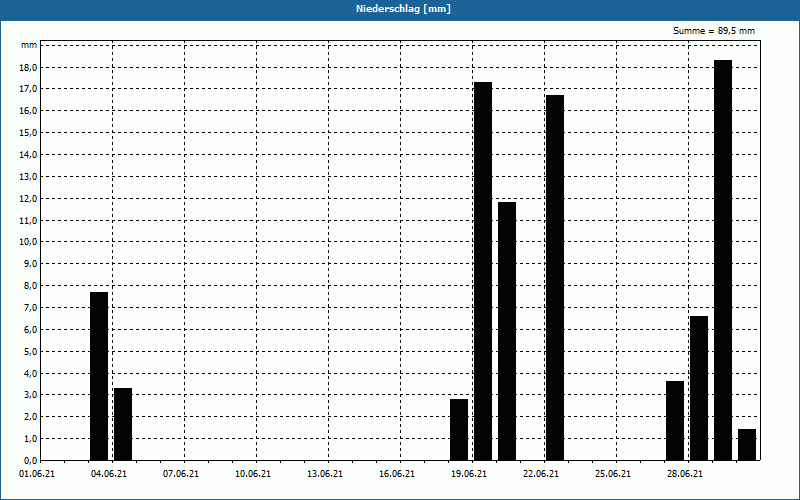Select the 3.6 mm bar on 27.06.21
800x500 pixels.
click(x=675, y=421)
